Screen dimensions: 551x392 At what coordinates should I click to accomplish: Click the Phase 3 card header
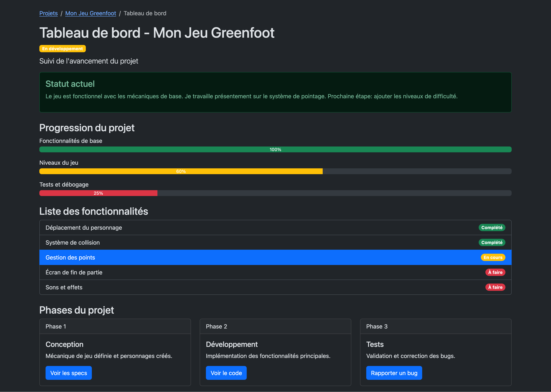(435, 326)
